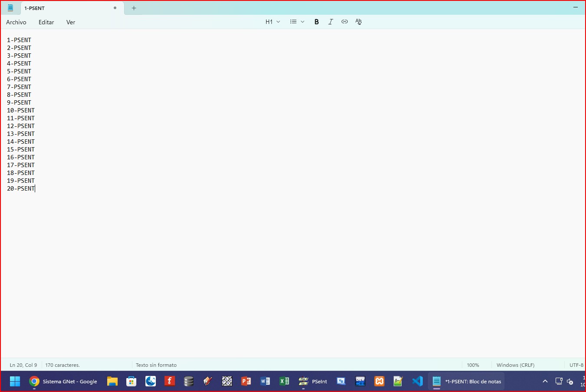This screenshot has height=392, width=586.
Task: Launch Visual Studio Code from taskbar
Action: coord(417,382)
